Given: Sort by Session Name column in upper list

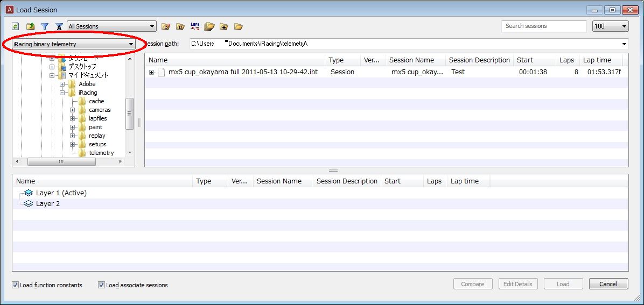Looking at the screenshot, I should [416, 60].
